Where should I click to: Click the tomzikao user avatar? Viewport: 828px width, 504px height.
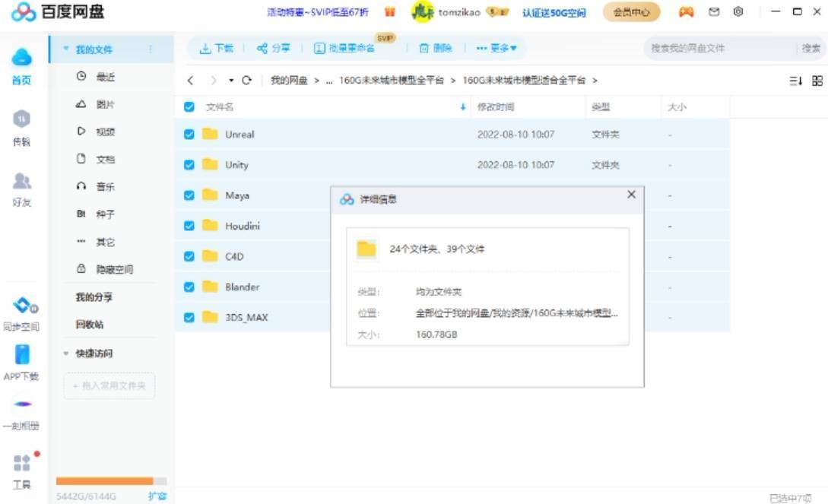(423, 11)
